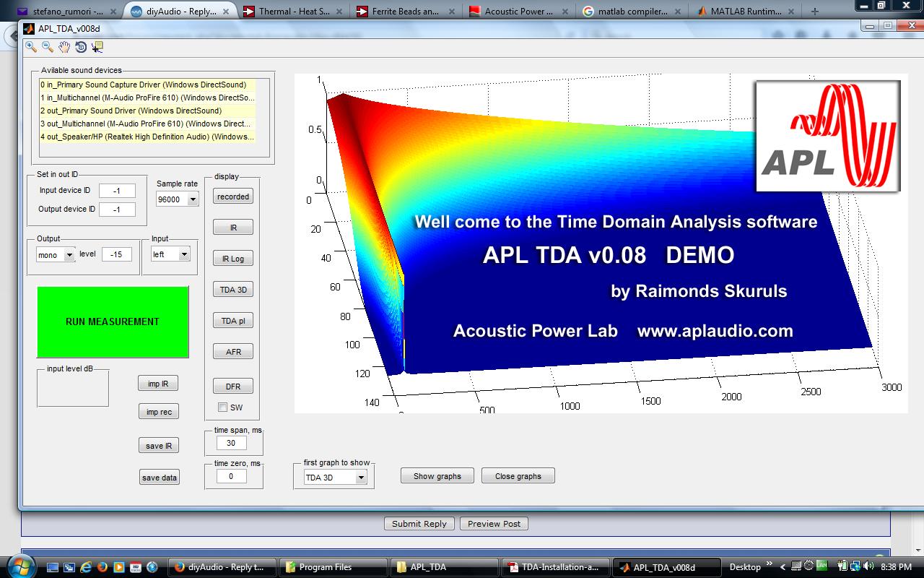Switch to MATLAB Runtime browser tab
Viewport: 924px width, 578px height.
coord(744,11)
